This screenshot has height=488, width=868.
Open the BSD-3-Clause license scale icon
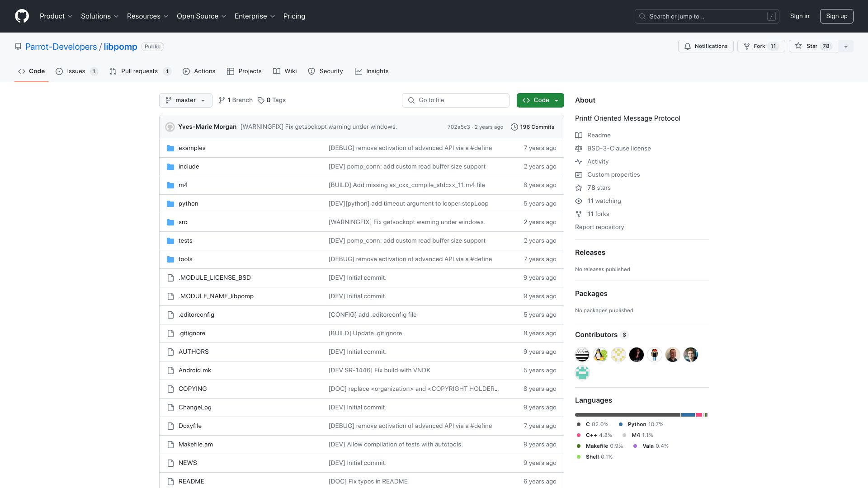(x=579, y=149)
